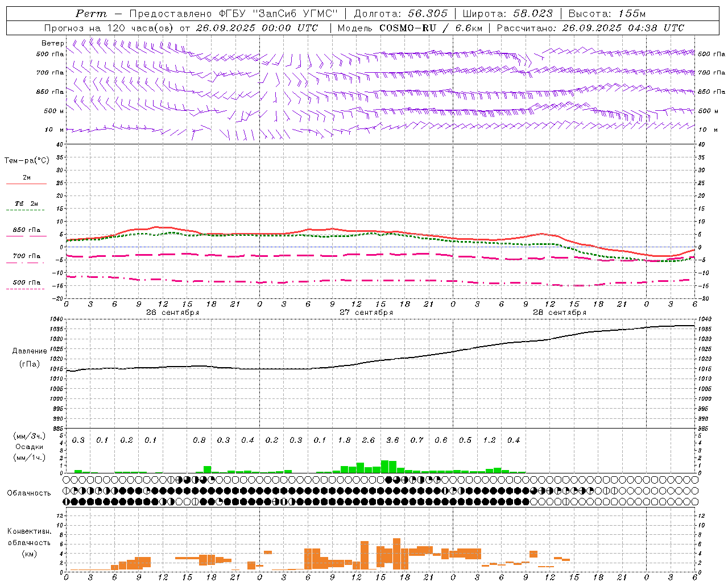Screen dimensions: 728x582
Task: Click the 0.7 precipitation value
Action: [x=417, y=440]
